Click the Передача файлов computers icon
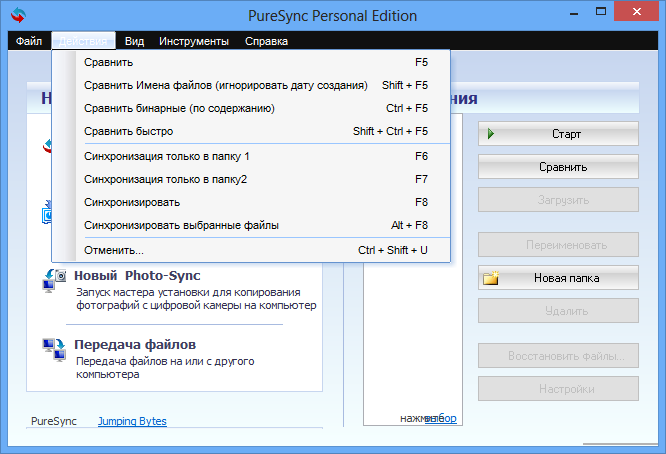666x454 pixels. [x=54, y=350]
